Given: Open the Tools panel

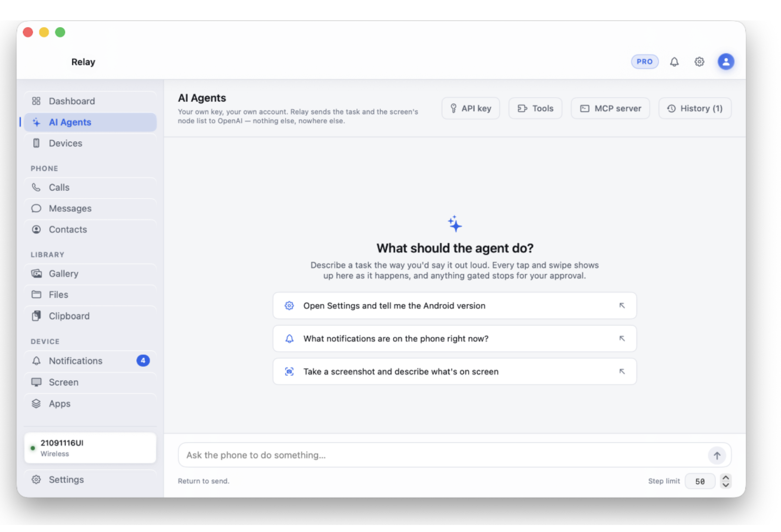Looking at the screenshot, I should click(535, 108).
